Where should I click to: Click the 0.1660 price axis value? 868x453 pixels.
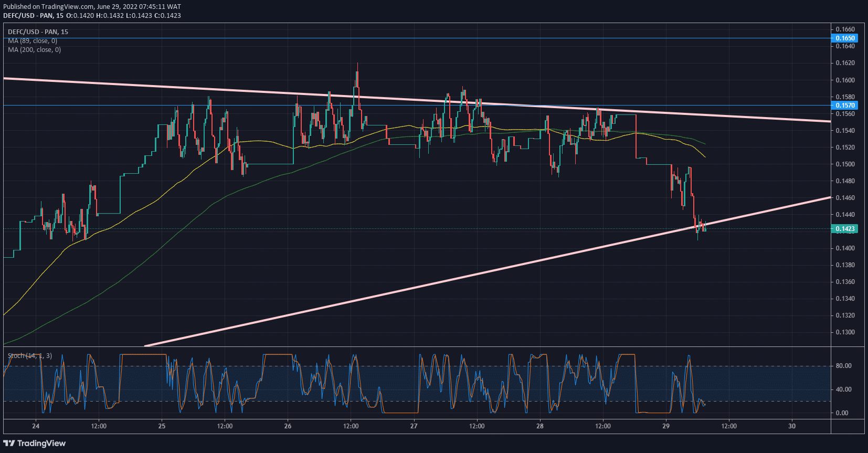pyautogui.click(x=845, y=29)
